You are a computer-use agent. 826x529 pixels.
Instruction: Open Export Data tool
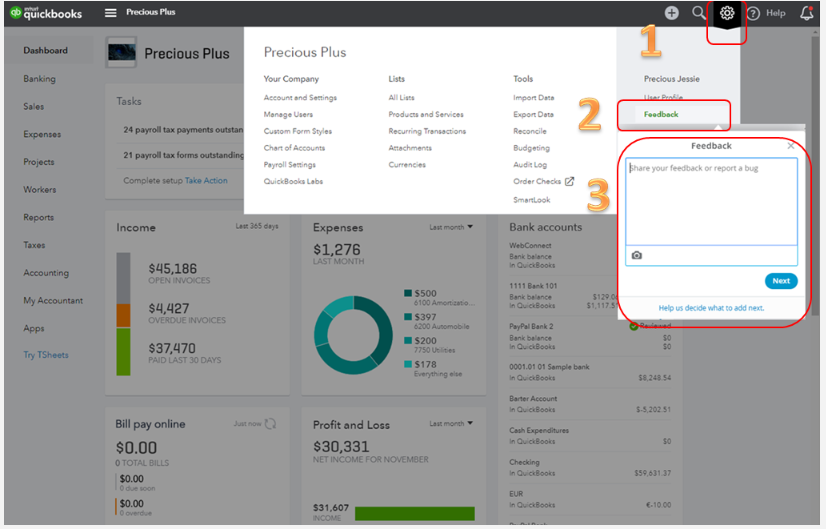(533, 114)
